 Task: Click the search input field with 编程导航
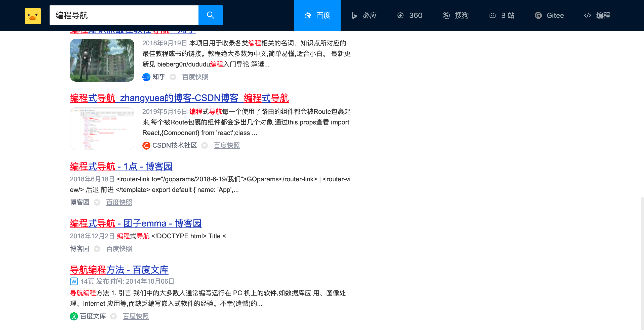[124, 15]
